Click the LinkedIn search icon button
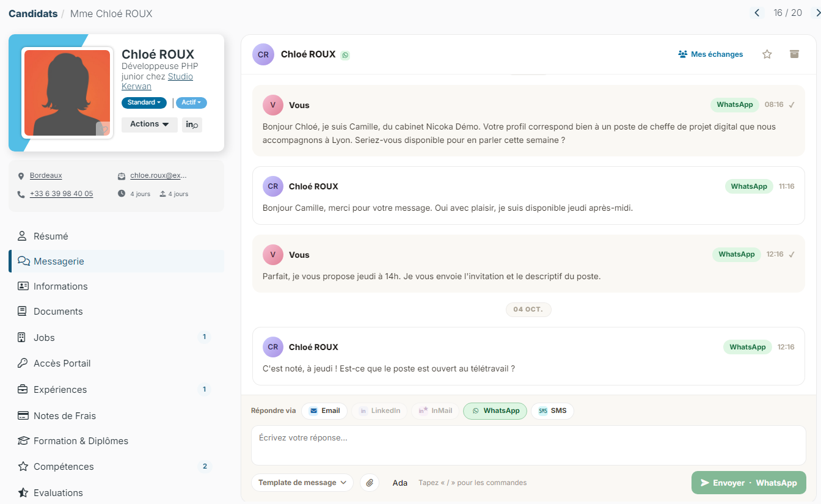This screenshot has height=504, width=821. coord(192,125)
